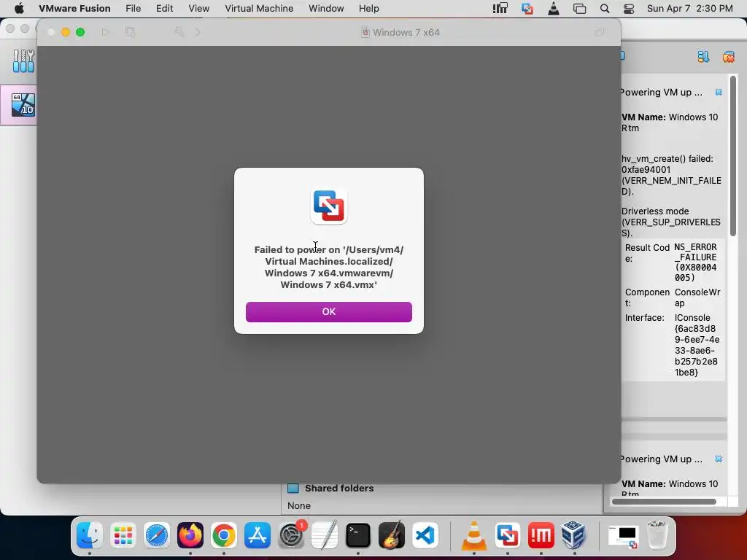Open VMware Fusion from the Dock
The image size is (747, 560).
click(x=508, y=534)
